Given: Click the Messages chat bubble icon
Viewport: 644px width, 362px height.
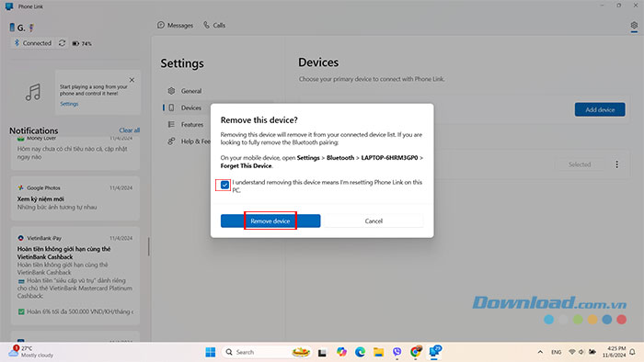Looking at the screenshot, I should (161, 25).
